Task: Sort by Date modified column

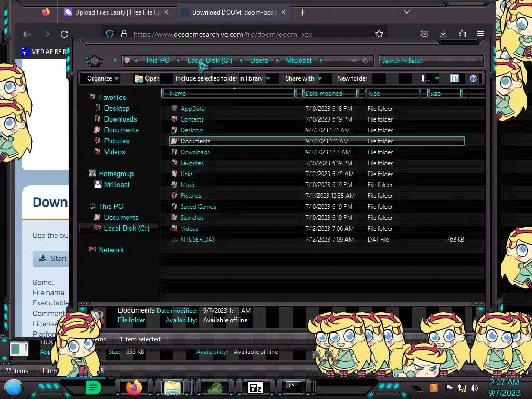Action: click(x=329, y=94)
